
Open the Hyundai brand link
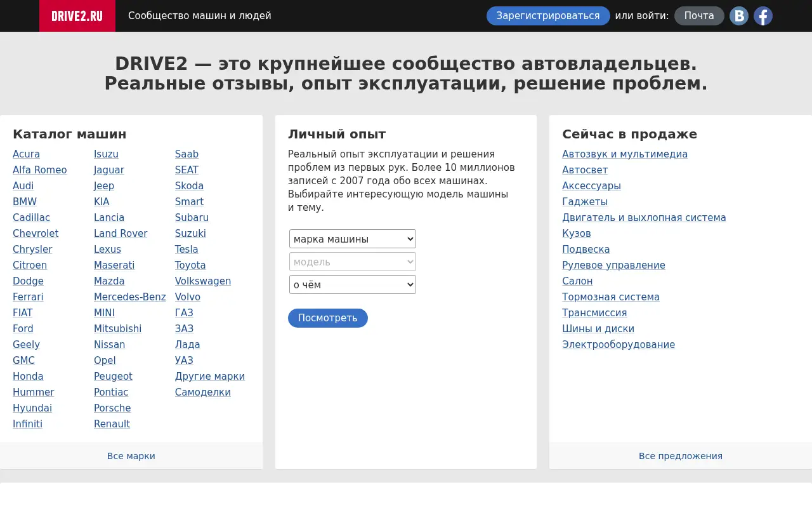32,408
